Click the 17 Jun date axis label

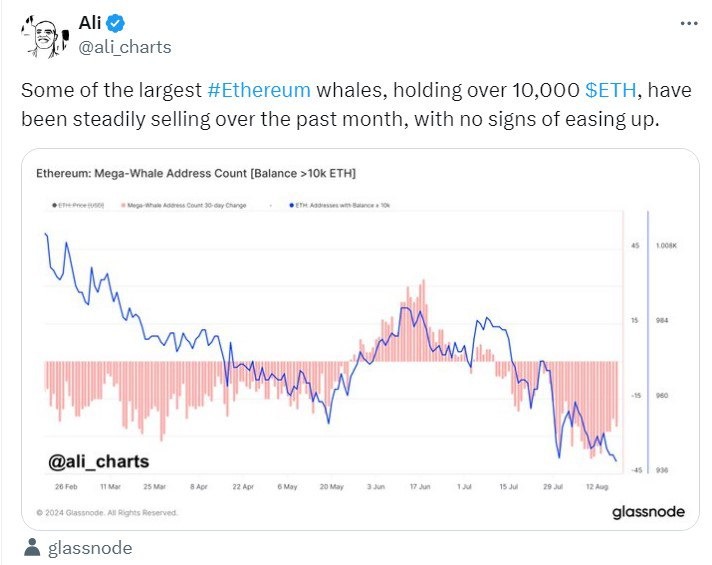[x=420, y=486]
